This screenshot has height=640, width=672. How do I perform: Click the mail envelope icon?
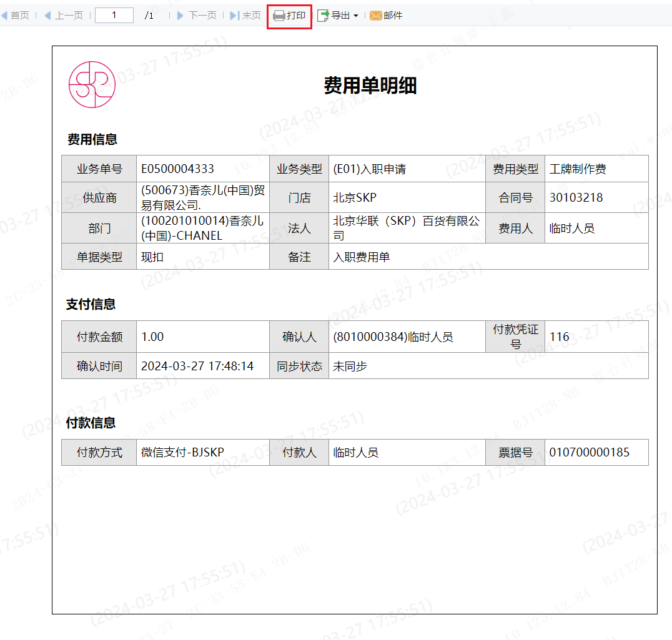375,16
